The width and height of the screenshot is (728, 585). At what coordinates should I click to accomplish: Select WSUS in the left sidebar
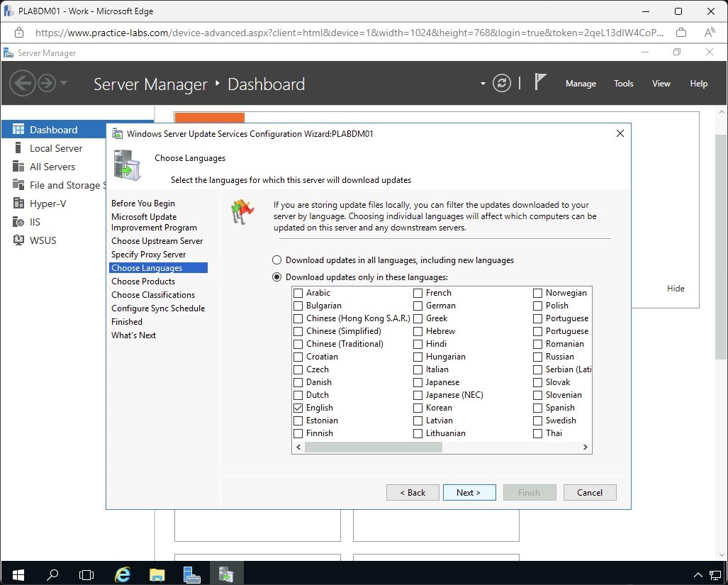(43, 240)
